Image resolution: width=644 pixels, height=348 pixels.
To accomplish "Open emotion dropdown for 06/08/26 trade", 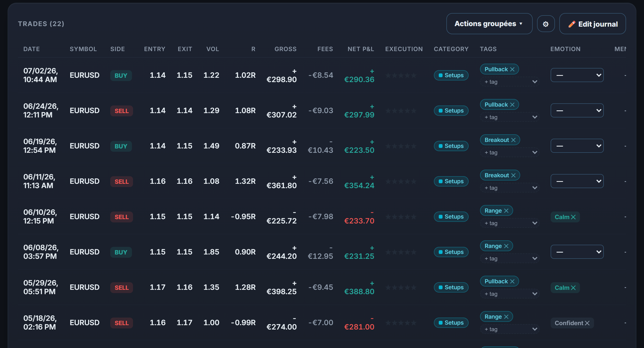I will [577, 252].
